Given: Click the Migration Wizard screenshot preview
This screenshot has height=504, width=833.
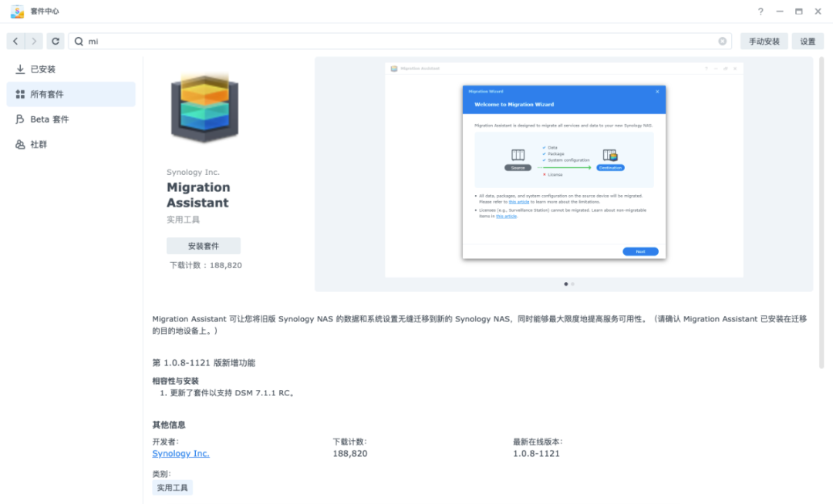Looking at the screenshot, I should coord(563,171).
